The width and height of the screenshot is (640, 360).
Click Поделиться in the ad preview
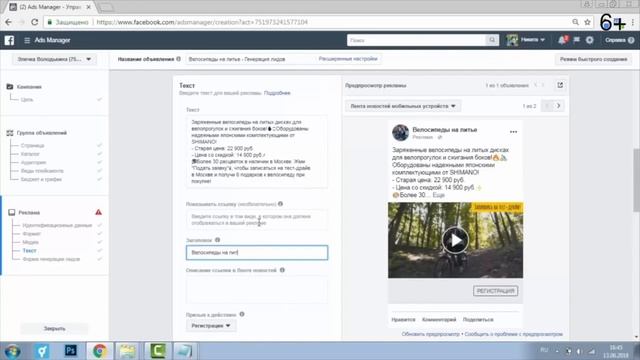coord(478,320)
